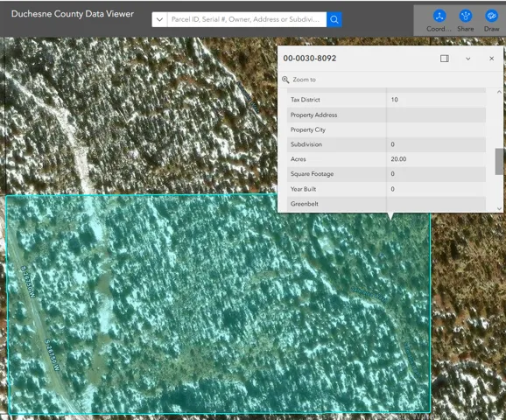Screen dimensions: 506x420
Task: Close the 00-0030-8092 popup
Action: [x=491, y=59]
